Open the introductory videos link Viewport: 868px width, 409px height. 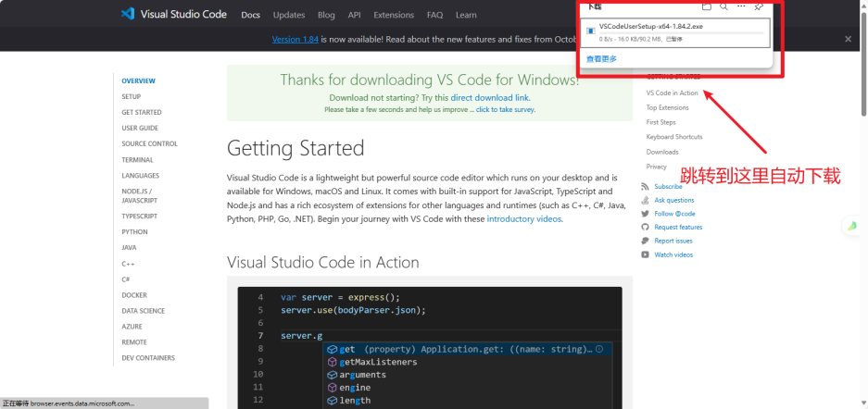pyautogui.click(x=524, y=219)
